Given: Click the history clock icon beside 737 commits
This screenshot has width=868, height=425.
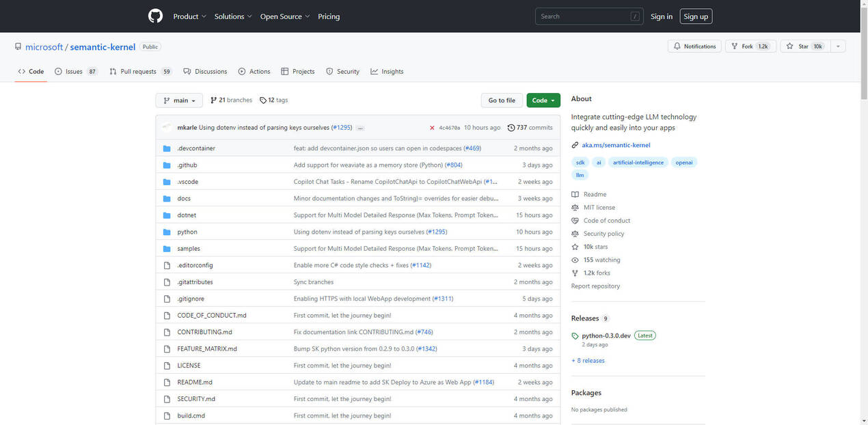Looking at the screenshot, I should click(511, 128).
